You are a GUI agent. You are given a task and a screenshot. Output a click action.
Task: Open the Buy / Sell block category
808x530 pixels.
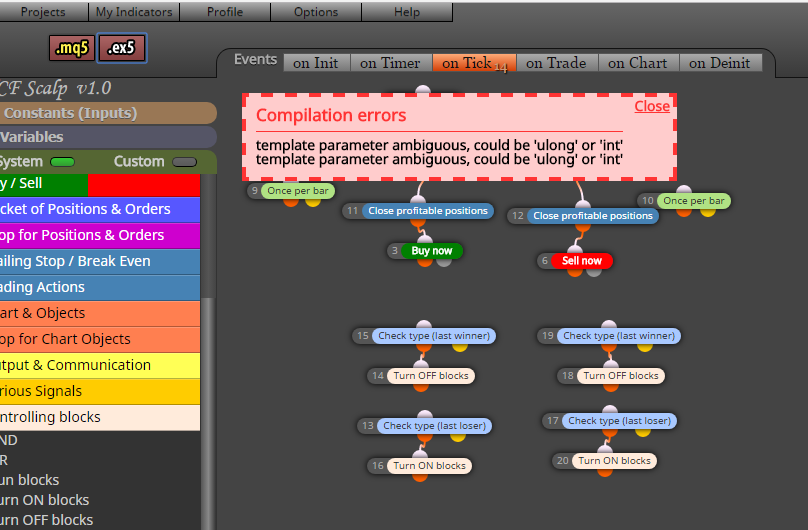pyautogui.click(x=99, y=184)
